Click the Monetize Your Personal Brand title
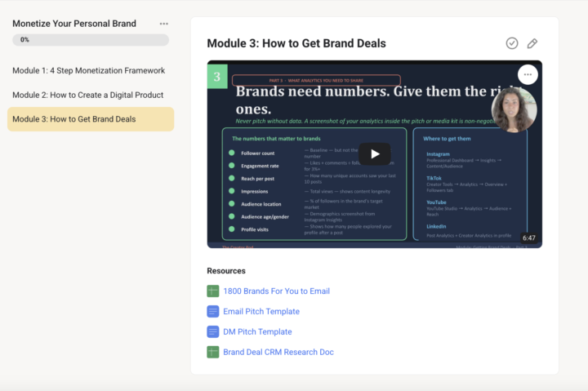 pos(74,24)
